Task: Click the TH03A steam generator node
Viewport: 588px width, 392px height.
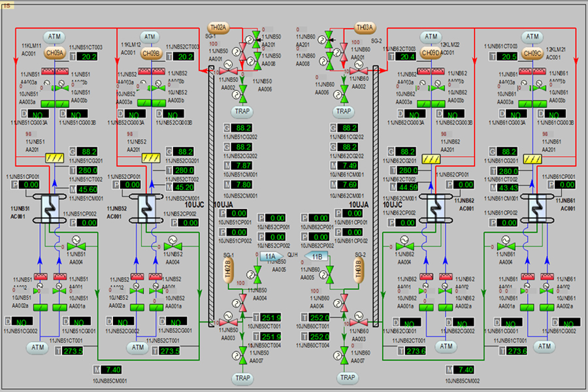Action: 365,27
